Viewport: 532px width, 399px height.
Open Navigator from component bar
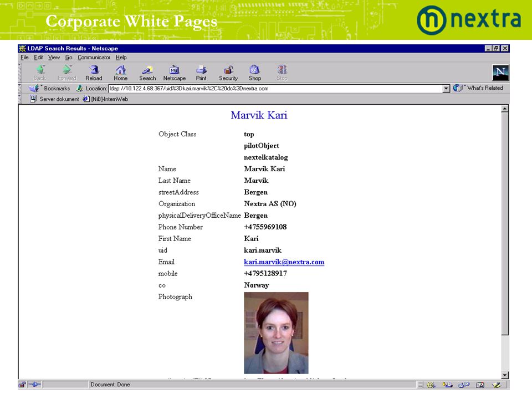point(431,385)
